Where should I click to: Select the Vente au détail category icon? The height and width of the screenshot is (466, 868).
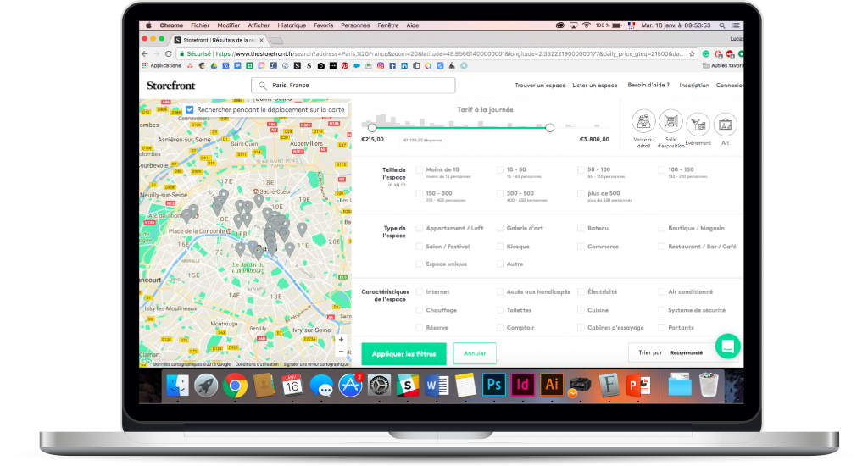point(644,122)
